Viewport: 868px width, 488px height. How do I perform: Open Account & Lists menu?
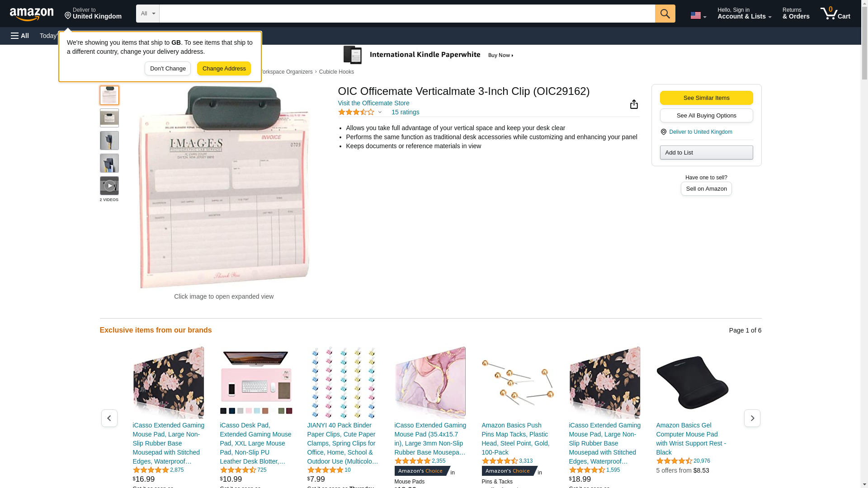click(744, 14)
